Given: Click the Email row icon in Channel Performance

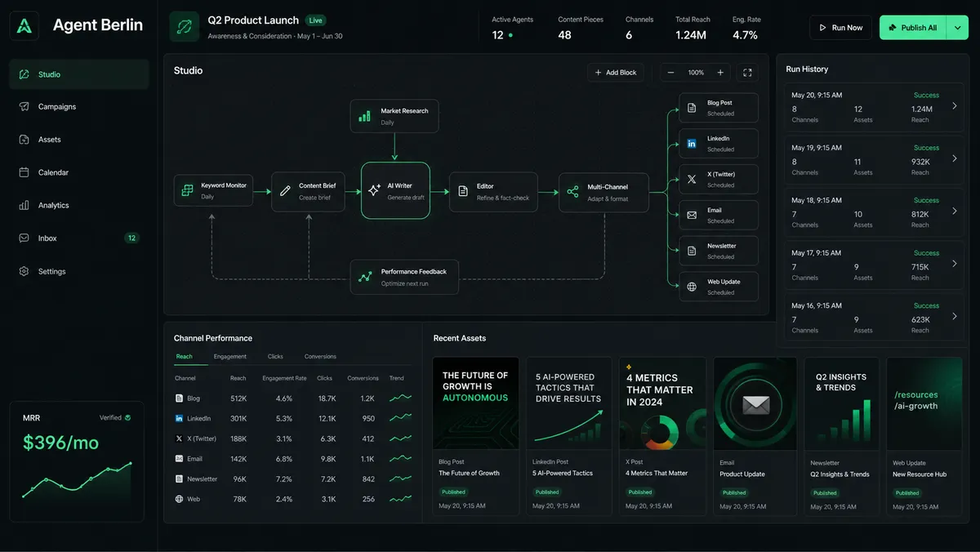Looking at the screenshot, I should [180, 459].
